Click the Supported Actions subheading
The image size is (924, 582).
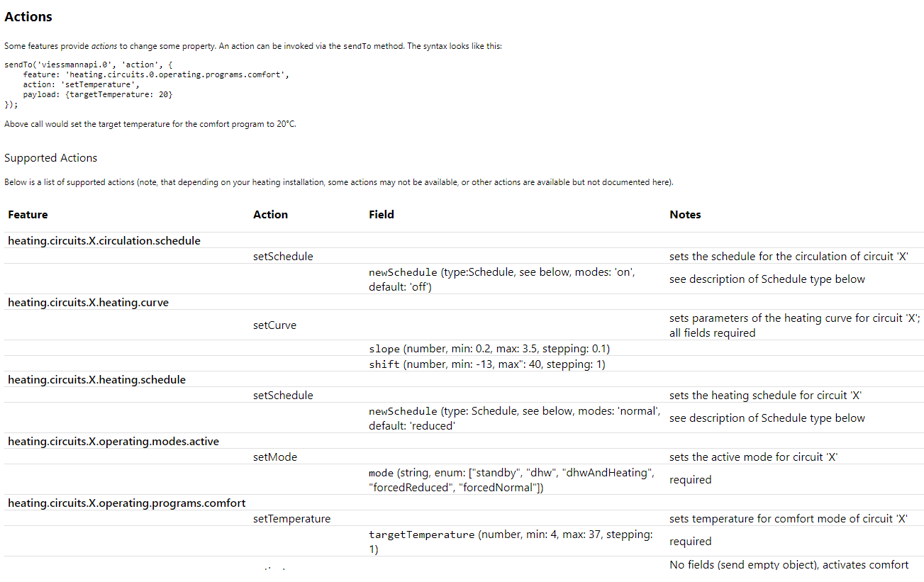pos(50,158)
